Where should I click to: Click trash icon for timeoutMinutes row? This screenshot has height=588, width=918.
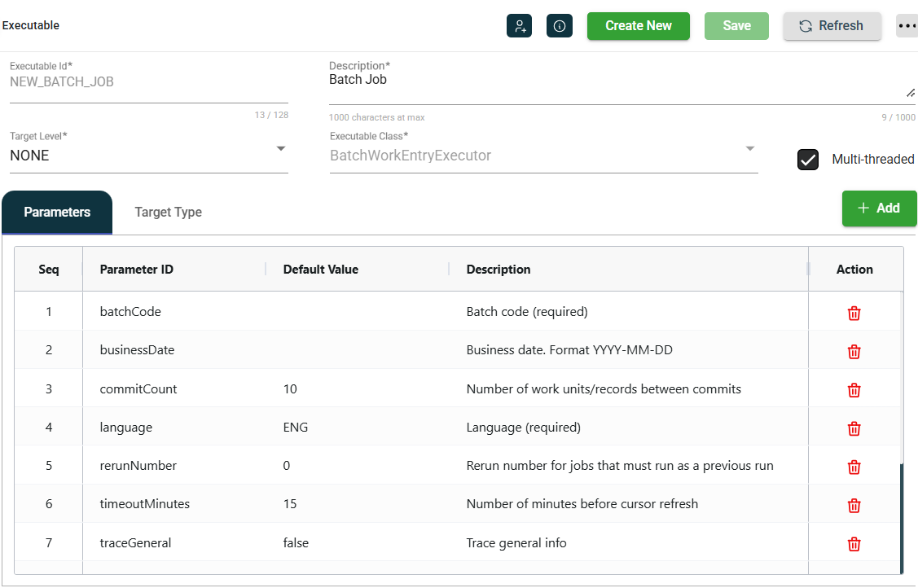(854, 505)
